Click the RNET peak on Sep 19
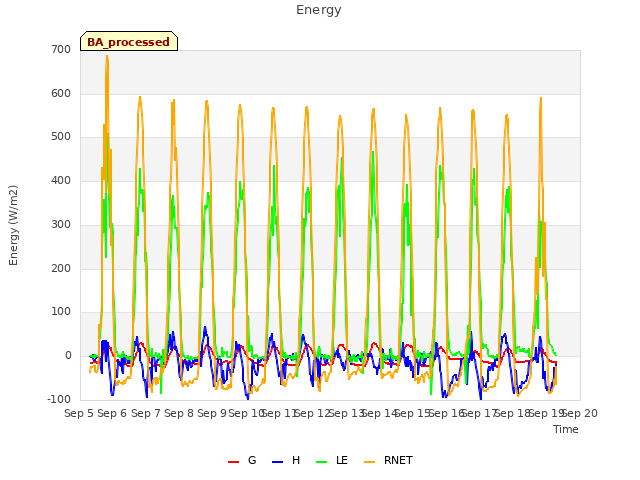Image resolution: width=640 pixels, height=480 pixels. [541, 98]
